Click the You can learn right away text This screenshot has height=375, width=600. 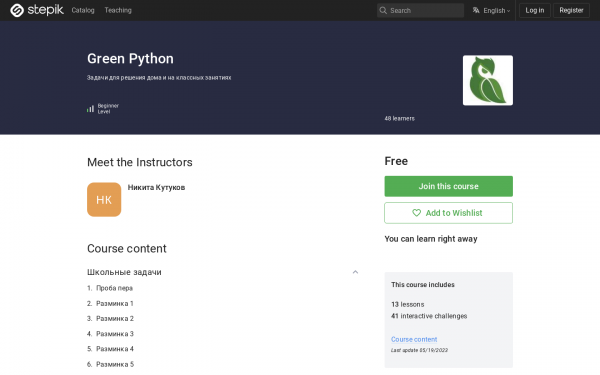[431, 239]
